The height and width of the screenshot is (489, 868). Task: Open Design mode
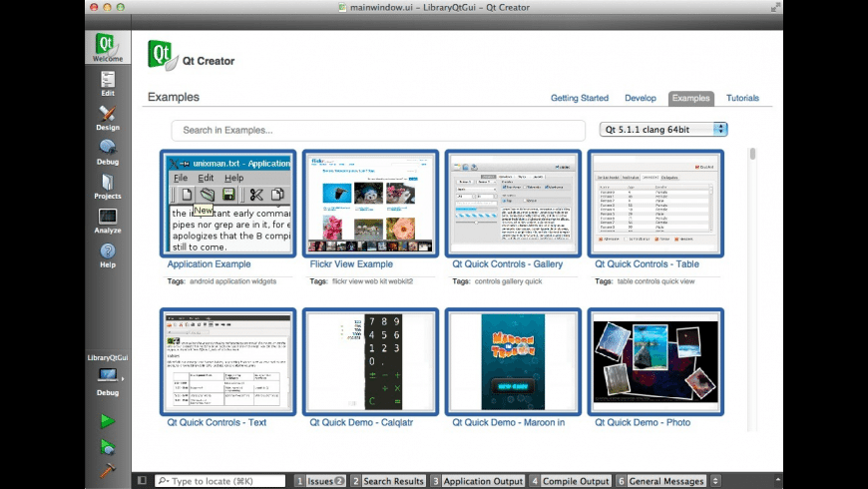click(x=108, y=118)
